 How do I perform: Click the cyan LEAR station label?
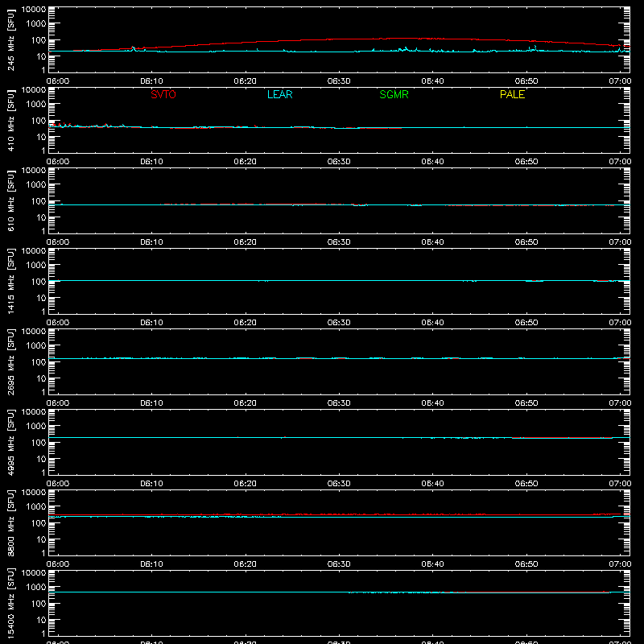coord(279,94)
